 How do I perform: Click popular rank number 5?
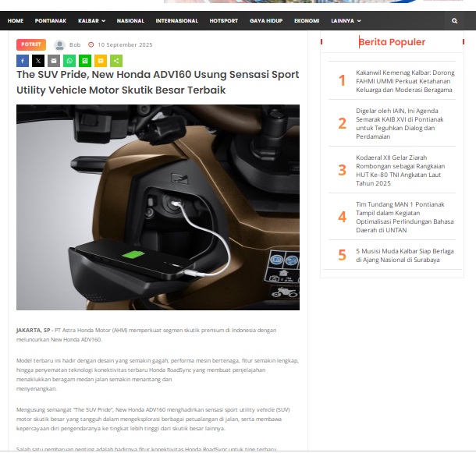click(342, 255)
